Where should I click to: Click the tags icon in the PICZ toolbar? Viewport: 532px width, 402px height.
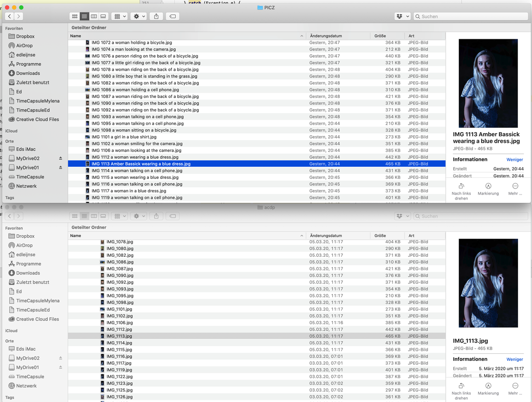(173, 17)
